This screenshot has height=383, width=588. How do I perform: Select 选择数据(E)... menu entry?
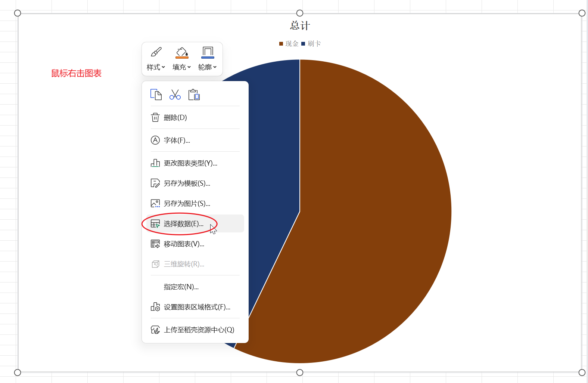click(x=195, y=224)
